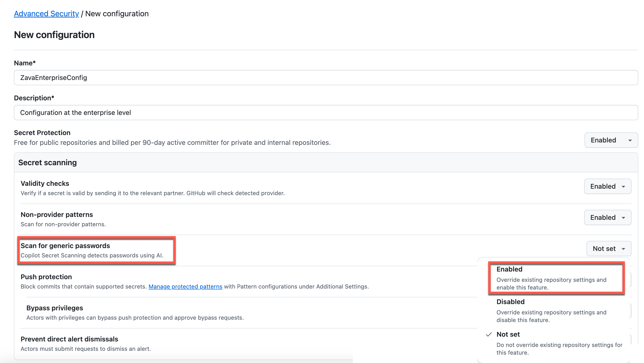Click the Push protection setting title
The height and width of the screenshot is (363, 644).
pyautogui.click(x=46, y=277)
